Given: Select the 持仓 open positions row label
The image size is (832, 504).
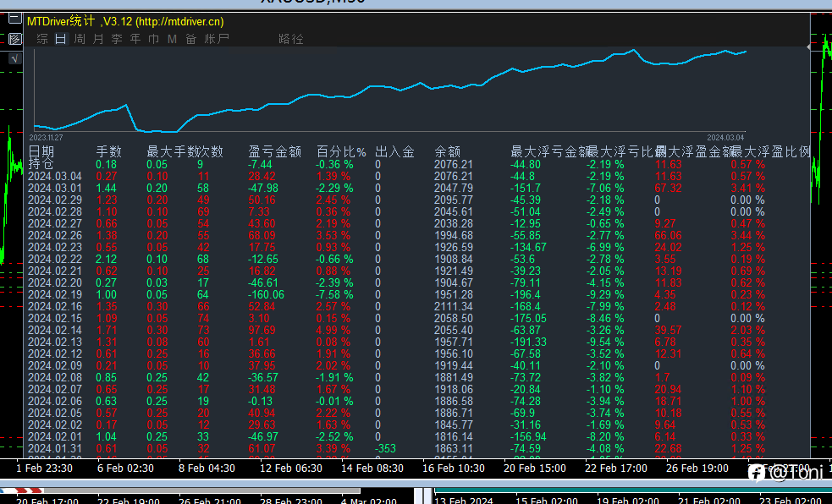Looking at the screenshot, I should point(41,163).
